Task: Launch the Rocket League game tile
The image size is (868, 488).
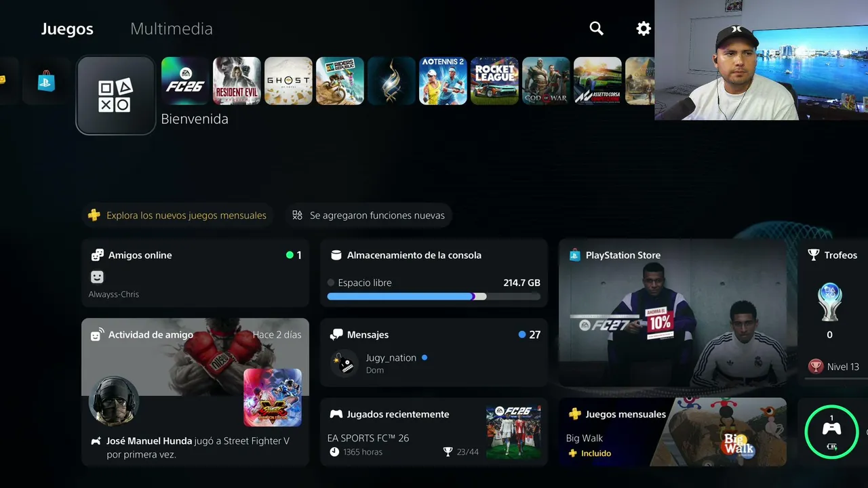Action: tap(494, 81)
